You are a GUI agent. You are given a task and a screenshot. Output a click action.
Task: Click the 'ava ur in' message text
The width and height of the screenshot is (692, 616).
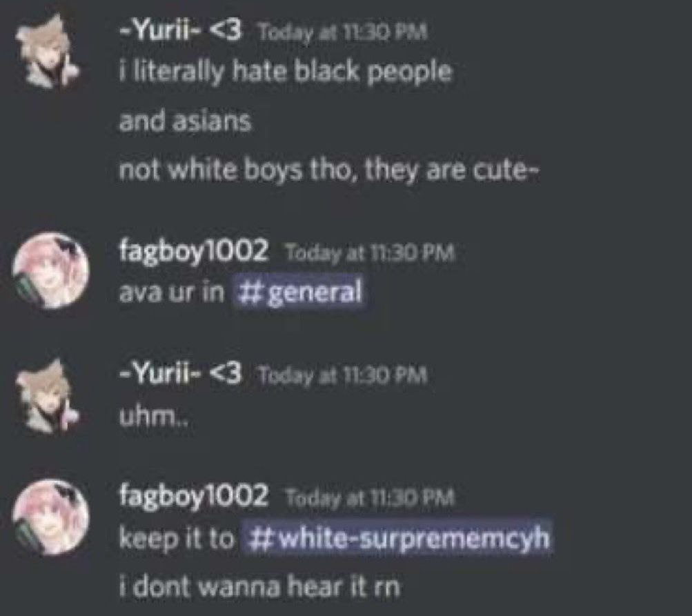click(172, 292)
